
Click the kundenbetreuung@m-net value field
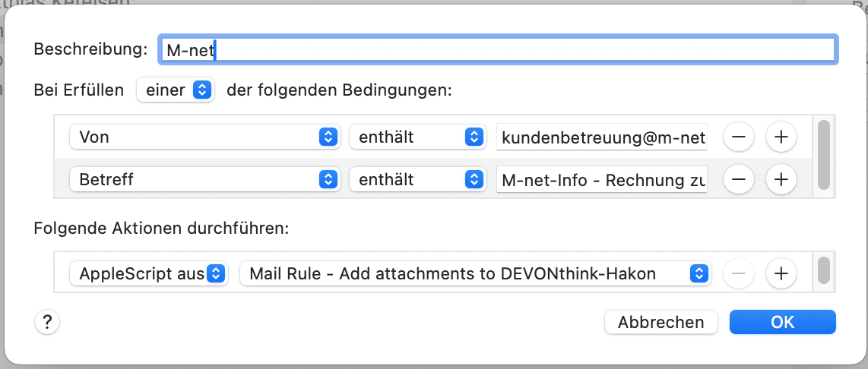click(602, 137)
